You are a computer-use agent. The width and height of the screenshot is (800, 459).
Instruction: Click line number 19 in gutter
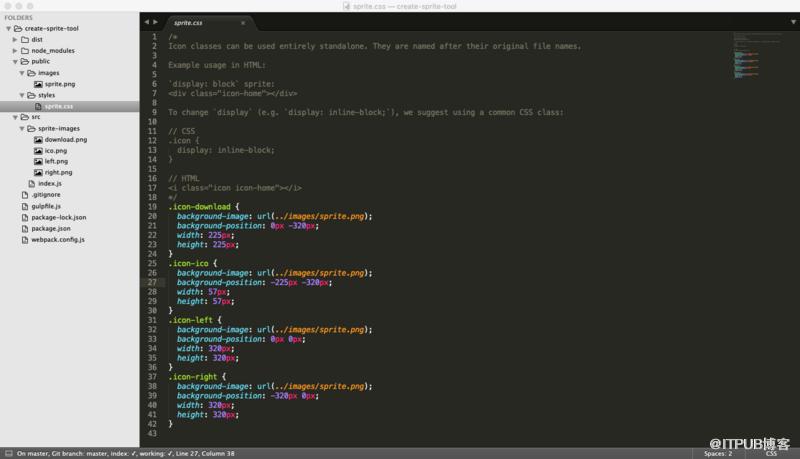point(152,207)
